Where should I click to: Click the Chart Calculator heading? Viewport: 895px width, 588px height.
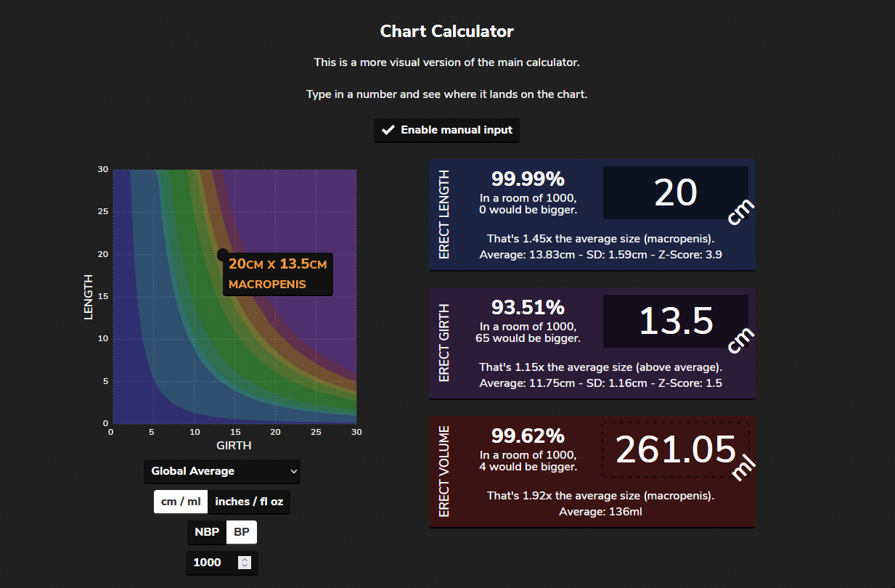[447, 31]
